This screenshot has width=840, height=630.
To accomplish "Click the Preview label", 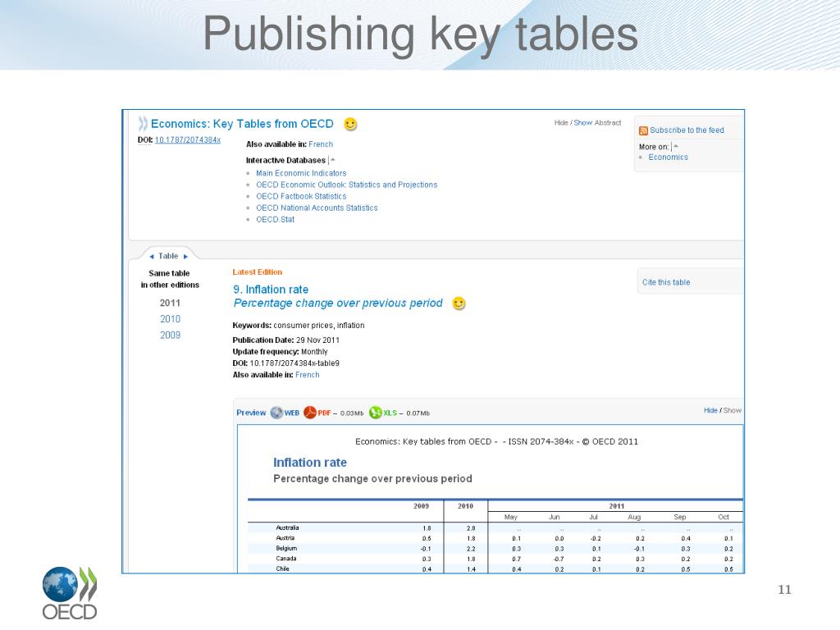I will 251,413.
